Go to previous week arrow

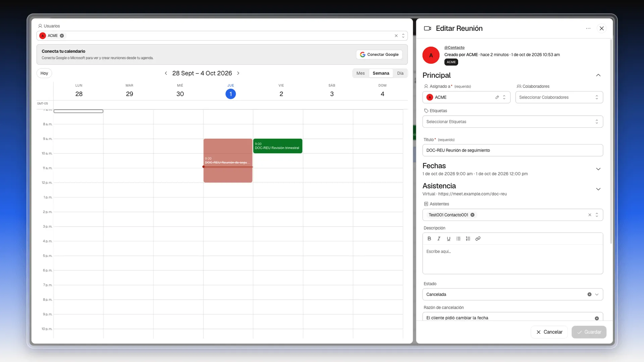(166, 73)
